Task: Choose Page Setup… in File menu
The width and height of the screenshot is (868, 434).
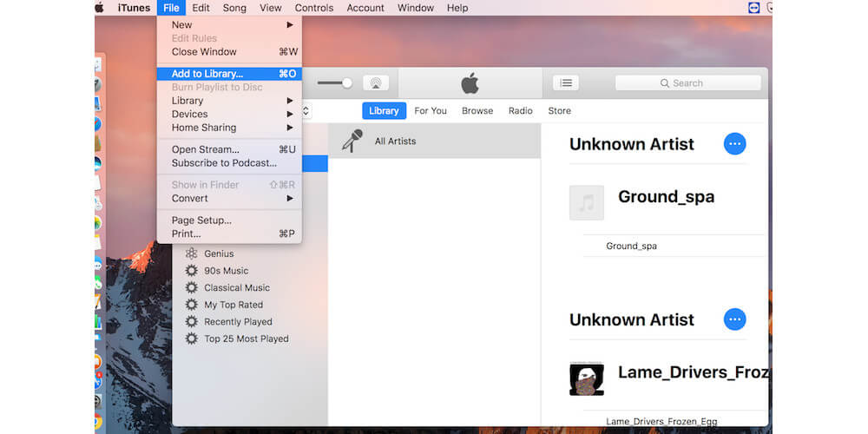Action: click(229, 220)
